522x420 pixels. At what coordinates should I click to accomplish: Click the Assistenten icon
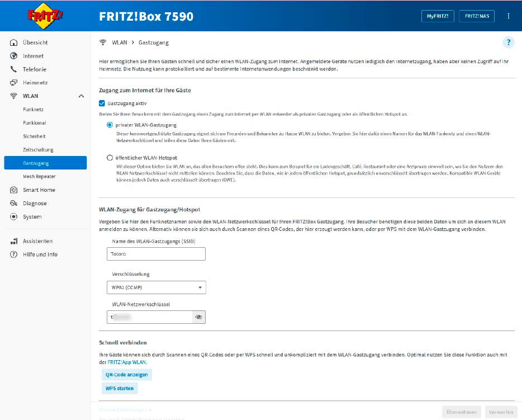click(13, 241)
